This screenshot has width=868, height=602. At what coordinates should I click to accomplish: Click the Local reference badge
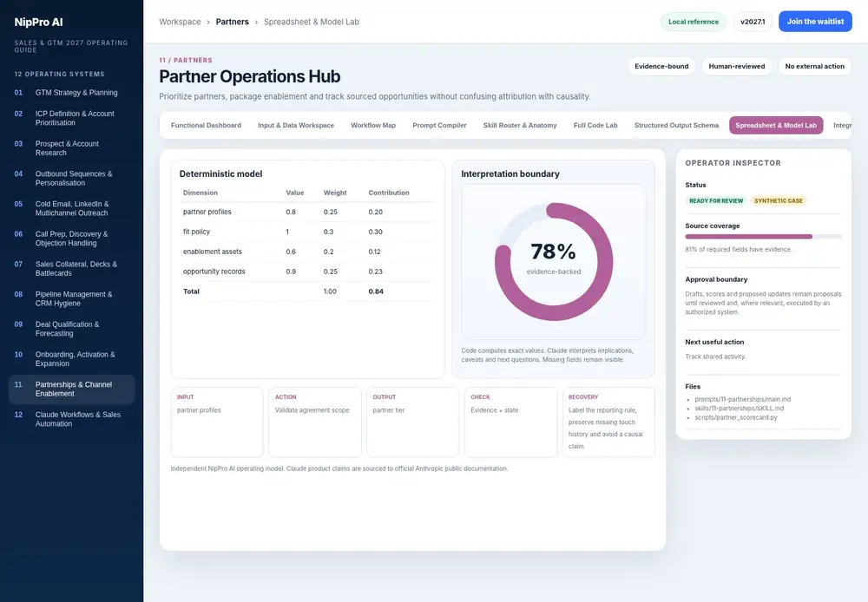[693, 22]
